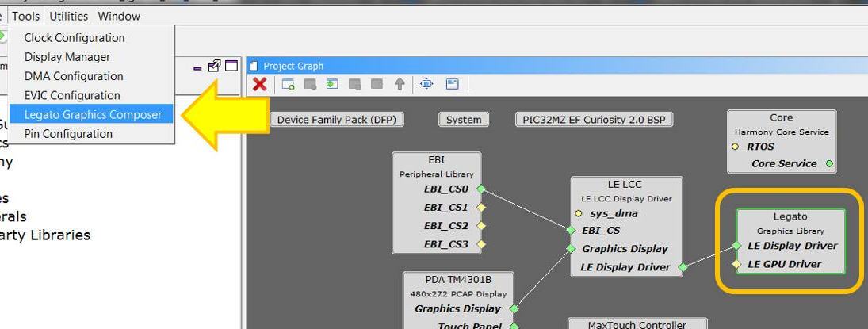The height and width of the screenshot is (329, 868).
Task: Click the green EBI_CS0 connector diamond
Action: 481,189
